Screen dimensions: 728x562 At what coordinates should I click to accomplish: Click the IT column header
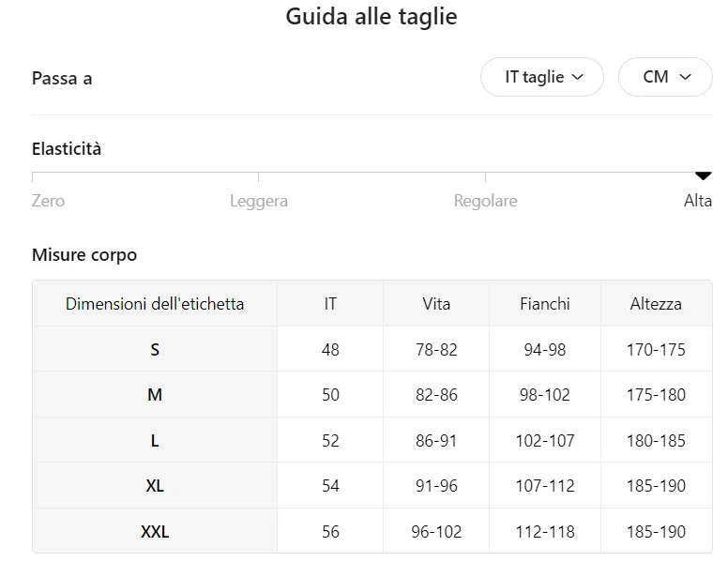pyautogui.click(x=330, y=304)
